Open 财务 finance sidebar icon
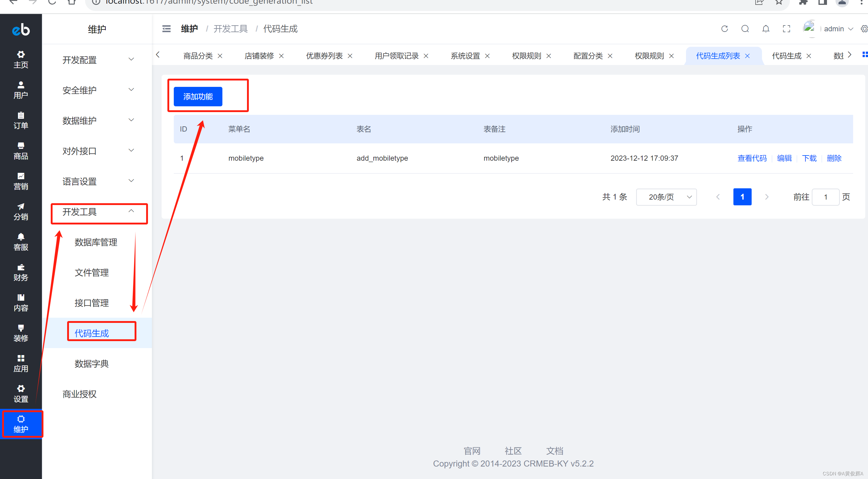 pos(21,272)
